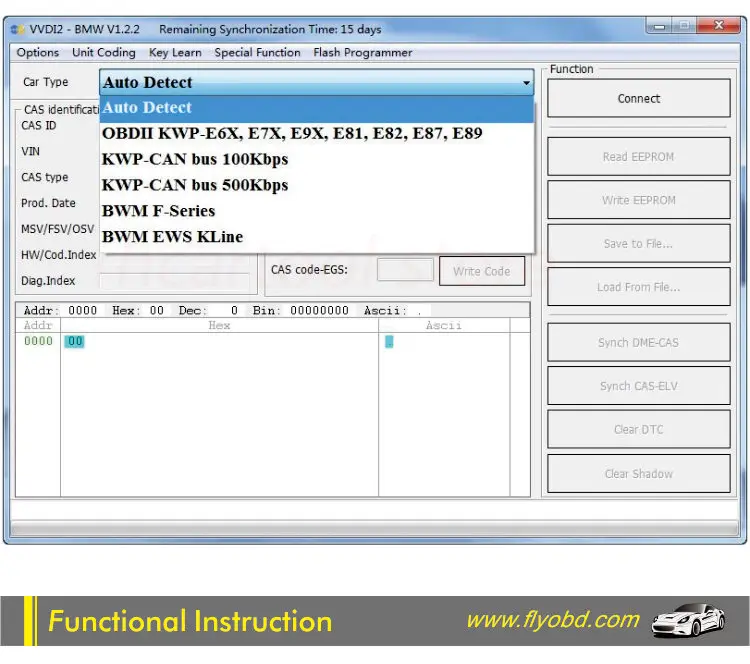750x664 pixels.
Task: Click the Write Code button
Action: pyautogui.click(x=482, y=271)
